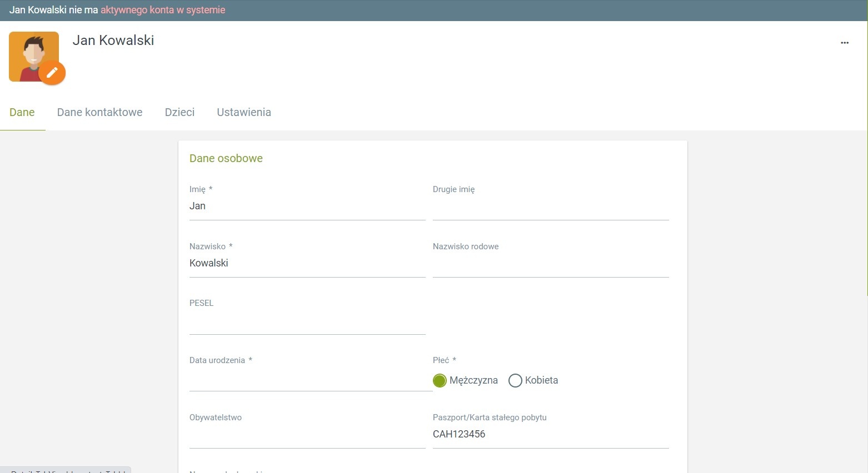
Task: Click the Imię field containing Jan
Action: [307, 207]
